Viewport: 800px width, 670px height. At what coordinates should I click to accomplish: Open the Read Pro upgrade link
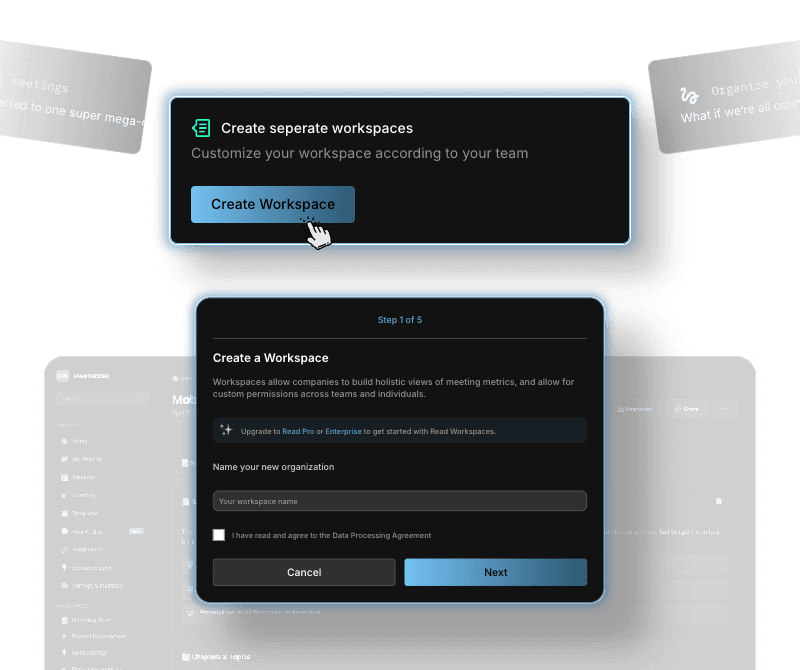click(298, 431)
